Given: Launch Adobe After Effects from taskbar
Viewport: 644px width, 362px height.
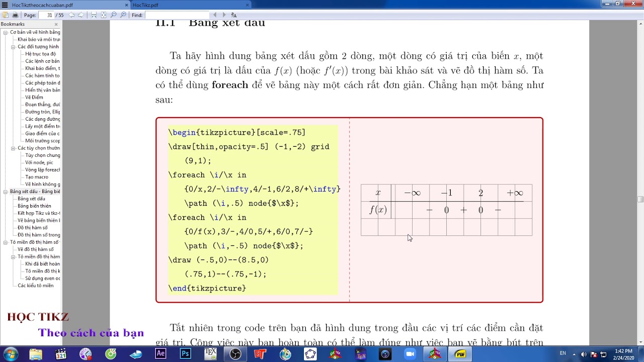Looking at the screenshot, I should pos(160,354).
